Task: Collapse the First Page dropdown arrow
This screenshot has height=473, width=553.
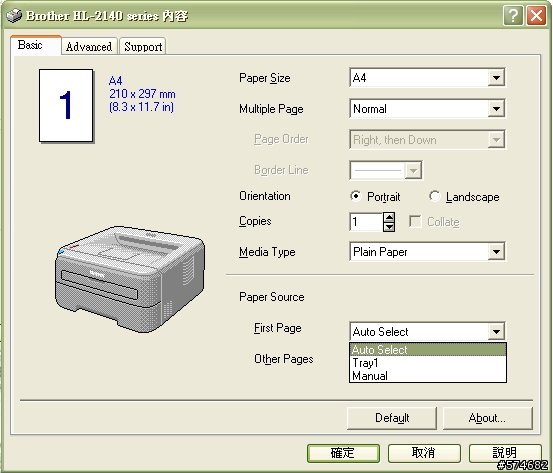Action: (496, 332)
